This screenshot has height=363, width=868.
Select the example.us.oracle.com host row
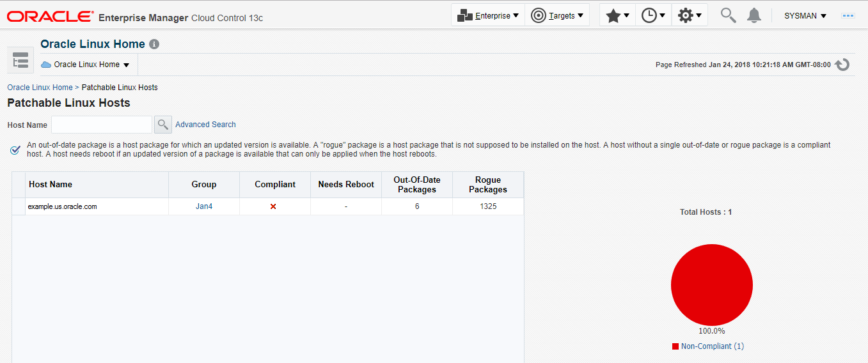(267, 206)
